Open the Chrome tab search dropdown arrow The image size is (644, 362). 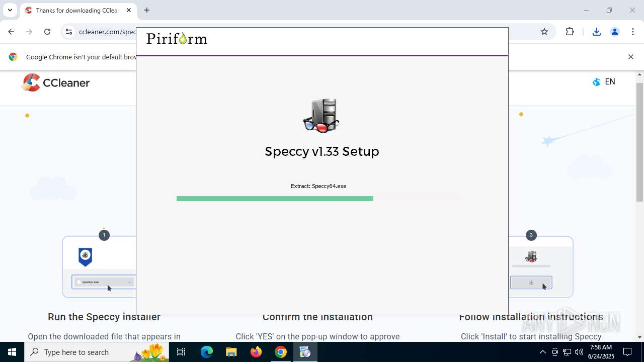(x=10, y=10)
